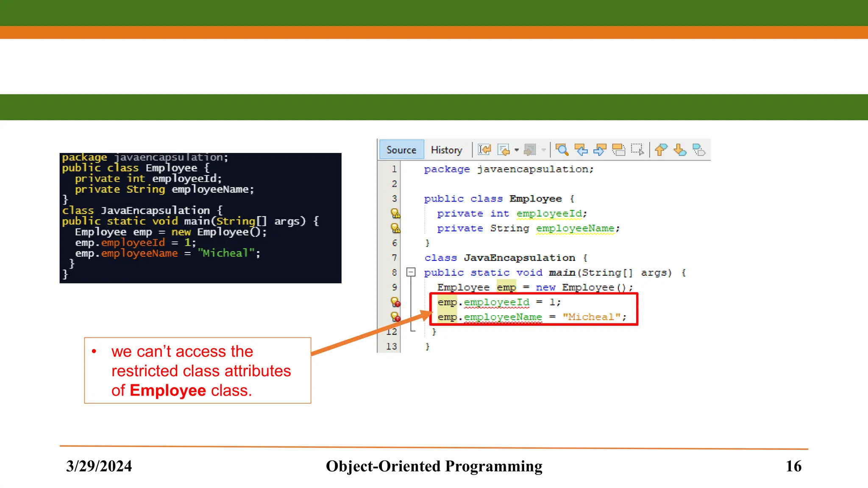Click the Next Bookmark icon
Viewport: 868px width, 488px height.
point(680,150)
